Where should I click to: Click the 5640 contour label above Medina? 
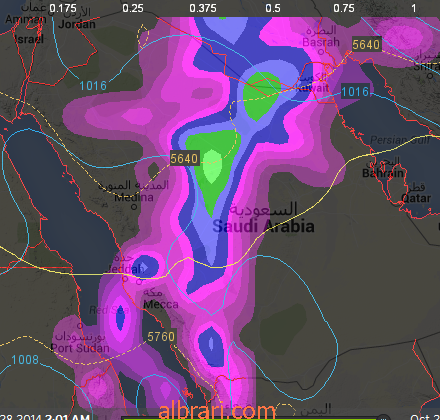click(184, 158)
